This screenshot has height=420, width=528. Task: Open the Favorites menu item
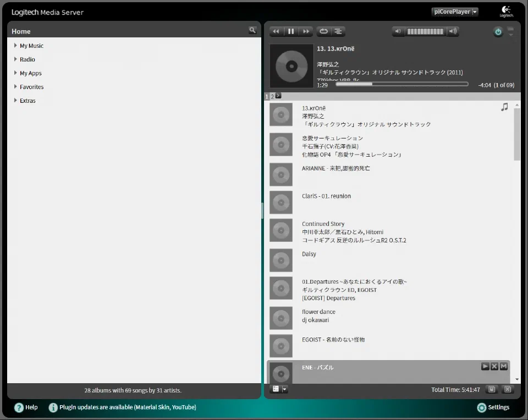click(x=32, y=87)
